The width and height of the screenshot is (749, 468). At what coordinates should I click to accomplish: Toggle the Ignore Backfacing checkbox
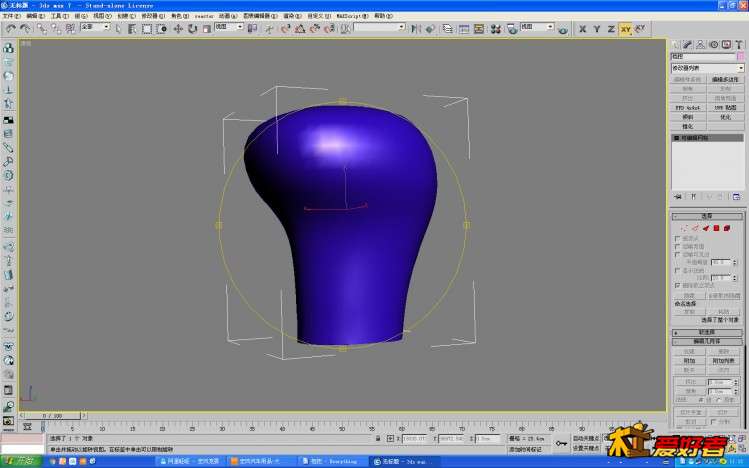click(677, 246)
